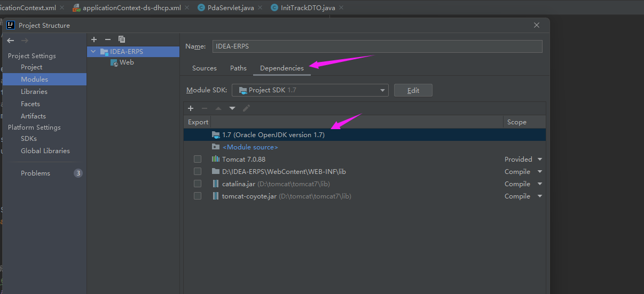
Task: Open the Module SDK dropdown
Action: [x=310, y=90]
